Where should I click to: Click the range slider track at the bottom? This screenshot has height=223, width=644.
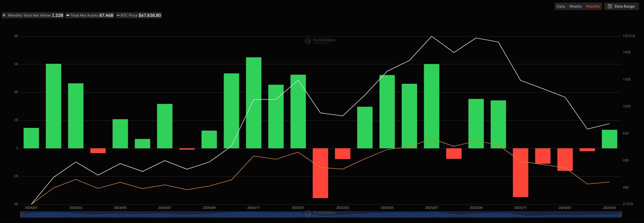pos(321,214)
